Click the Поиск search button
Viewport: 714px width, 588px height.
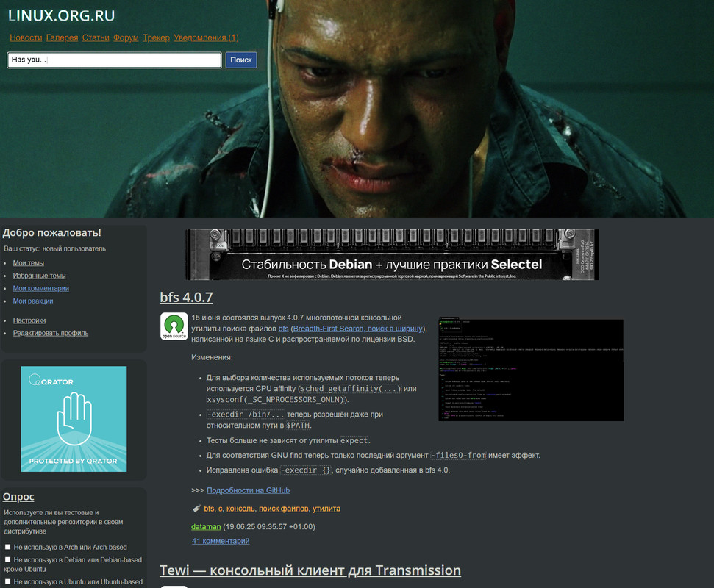(241, 60)
